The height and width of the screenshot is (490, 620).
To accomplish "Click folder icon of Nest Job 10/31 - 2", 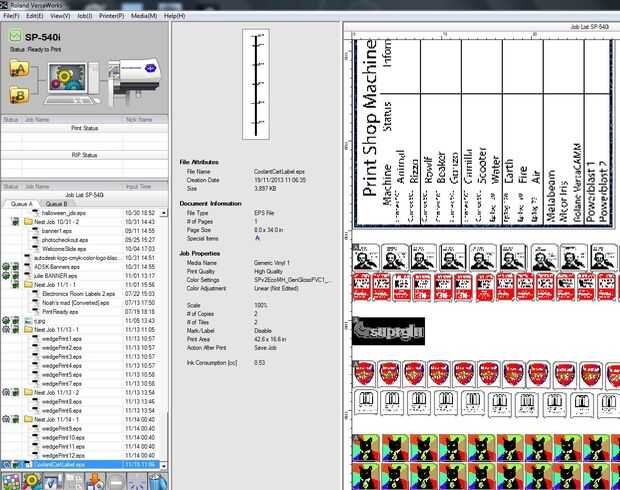I will (x=28, y=222).
